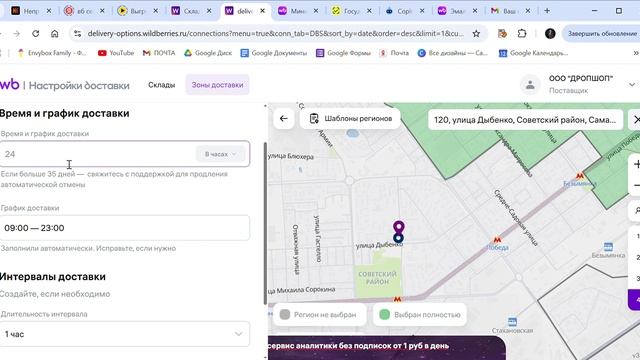Click the left panel vertical scrollbar
Viewport: 640px width, 360px height.
(x=265, y=223)
